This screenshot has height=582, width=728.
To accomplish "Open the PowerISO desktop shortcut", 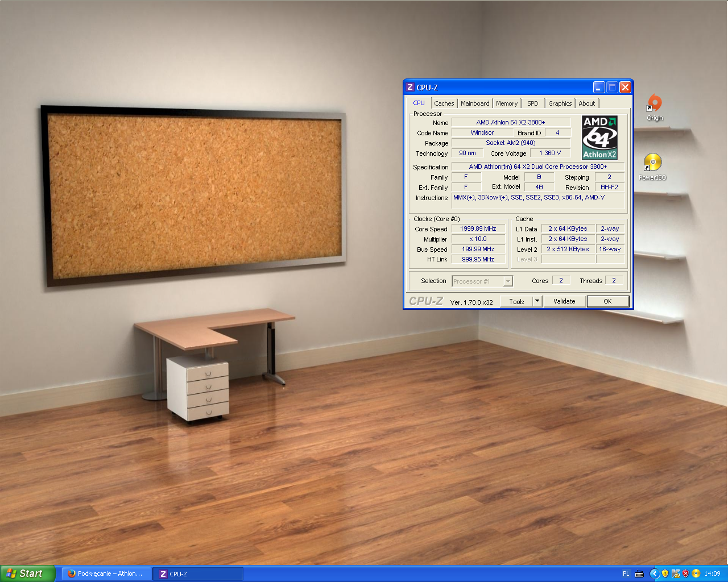I will tap(652, 163).
